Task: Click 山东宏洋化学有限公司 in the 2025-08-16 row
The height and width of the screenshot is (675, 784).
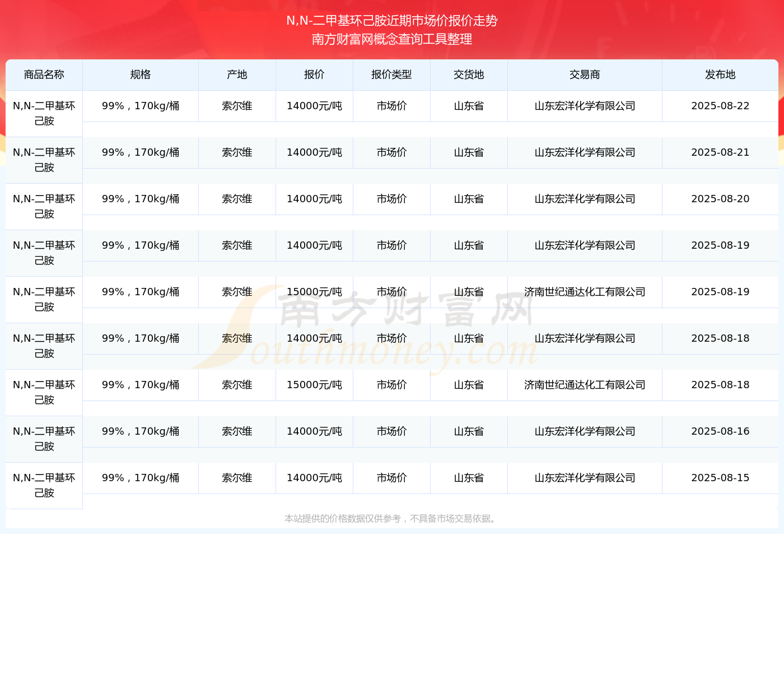Action: tap(585, 431)
